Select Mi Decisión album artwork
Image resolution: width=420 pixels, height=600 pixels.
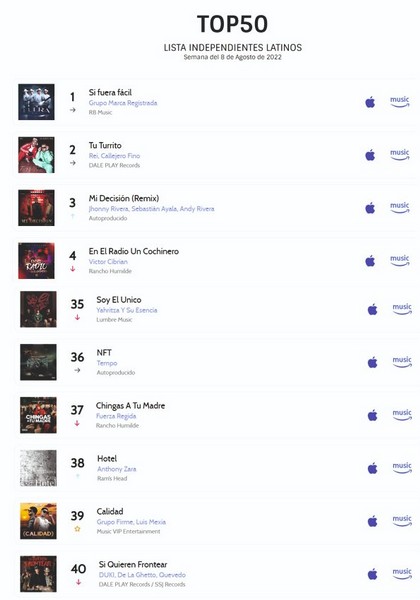[x=36, y=208]
